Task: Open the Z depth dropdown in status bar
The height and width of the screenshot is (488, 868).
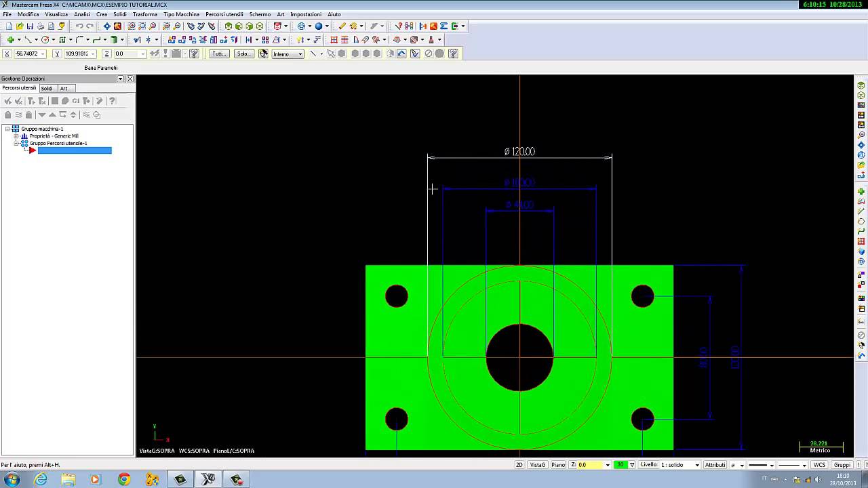Action: (608, 465)
